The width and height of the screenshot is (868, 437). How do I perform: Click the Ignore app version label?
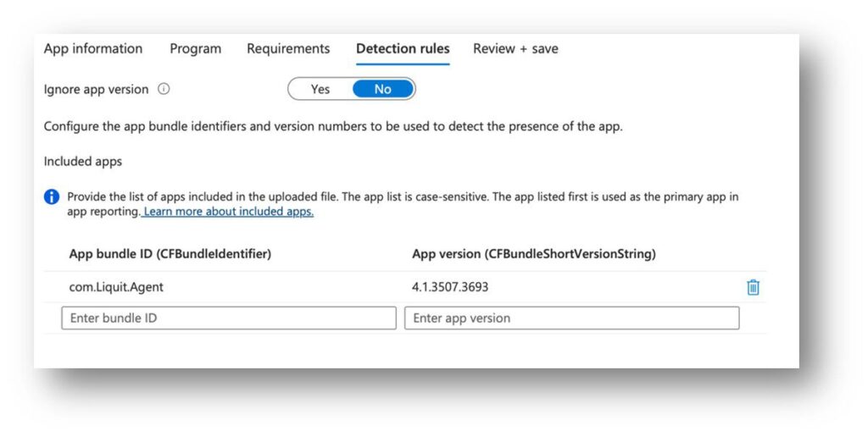tap(96, 89)
